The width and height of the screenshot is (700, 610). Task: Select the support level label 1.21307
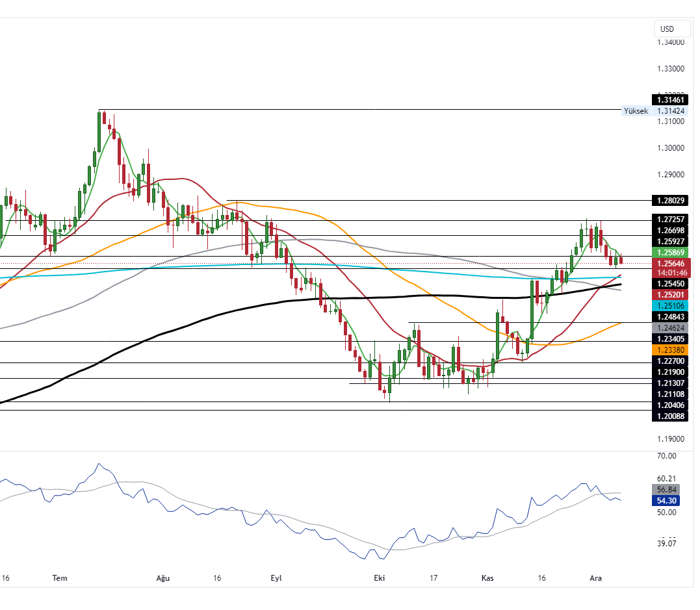pyautogui.click(x=669, y=383)
